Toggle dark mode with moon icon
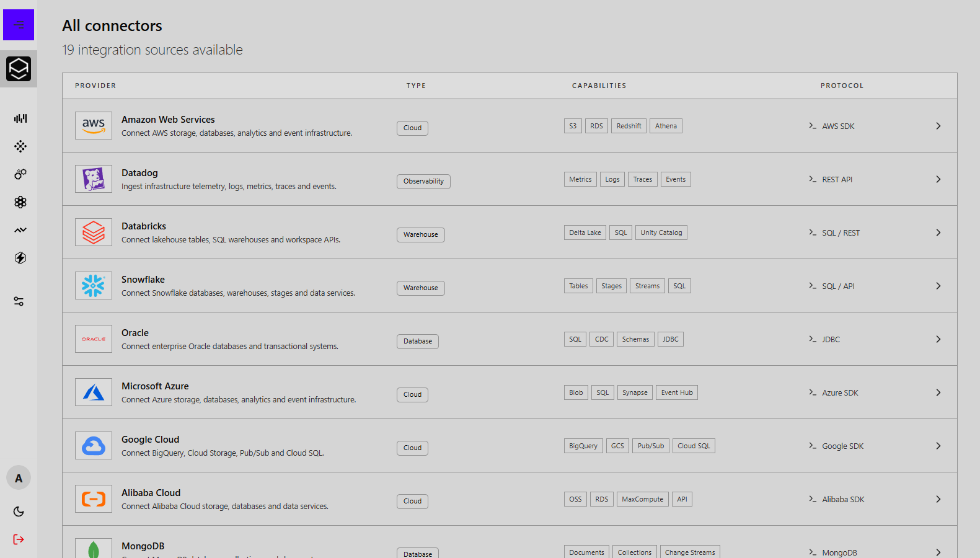This screenshot has width=980, height=558. point(19,511)
